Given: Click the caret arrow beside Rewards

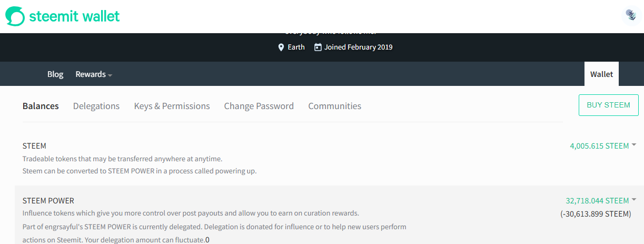Looking at the screenshot, I should click(110, 75).
